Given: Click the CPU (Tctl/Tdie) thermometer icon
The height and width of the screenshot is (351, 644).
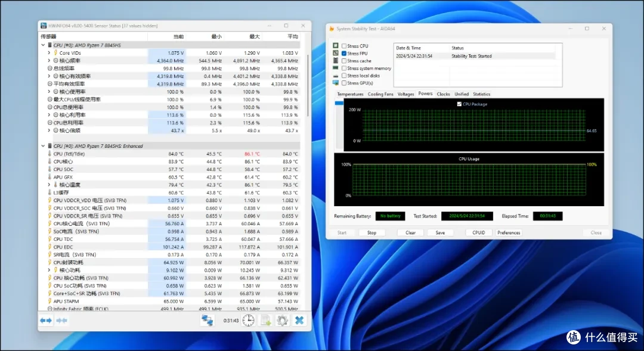Looking at the screenshot, I should point(49,154).
